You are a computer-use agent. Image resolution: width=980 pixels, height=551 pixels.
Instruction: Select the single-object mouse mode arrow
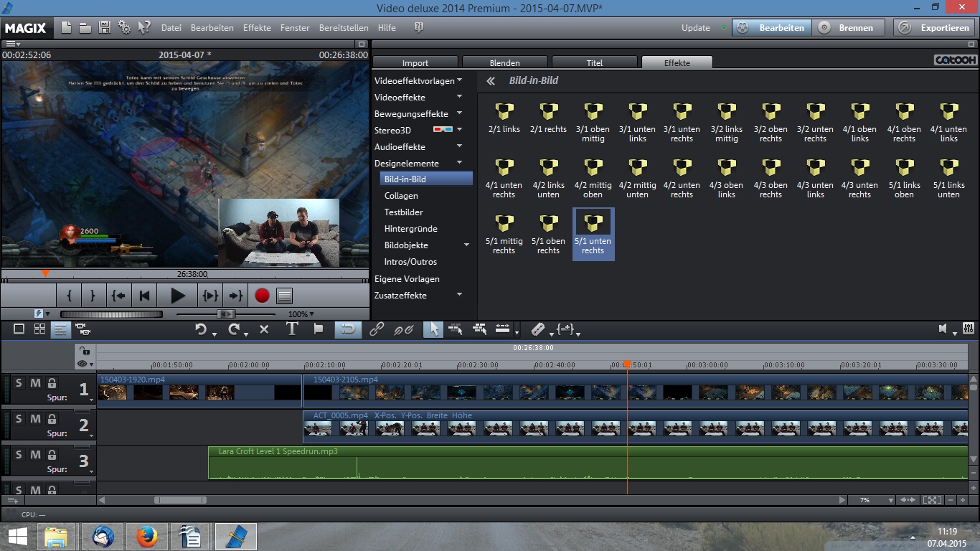tap(433, 329)
